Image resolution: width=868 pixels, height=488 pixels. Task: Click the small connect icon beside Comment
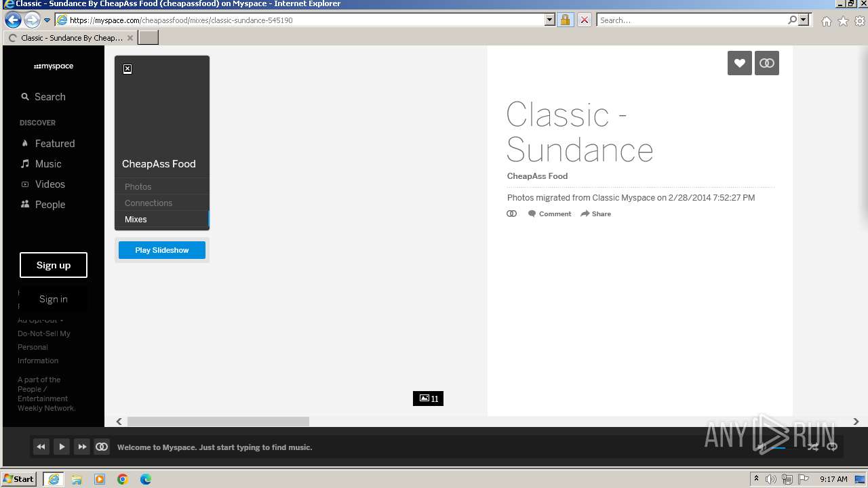[x=512, y=213]
